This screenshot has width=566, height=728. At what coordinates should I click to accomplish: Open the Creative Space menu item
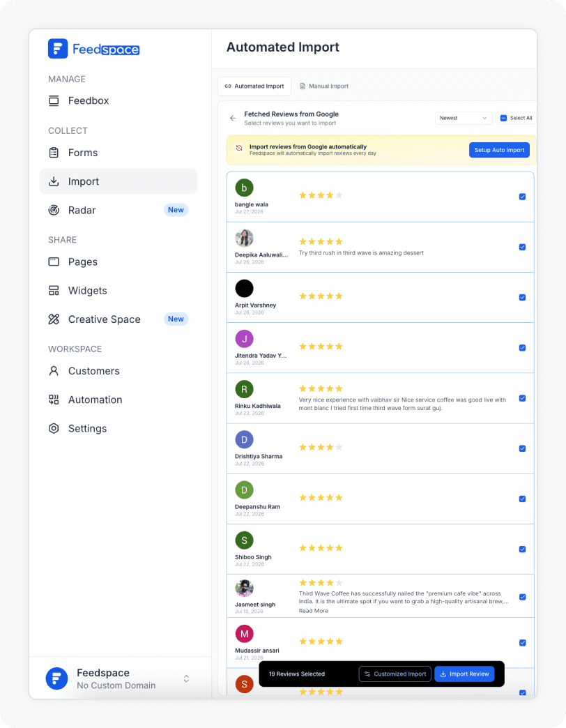click(x=118, y=319)
